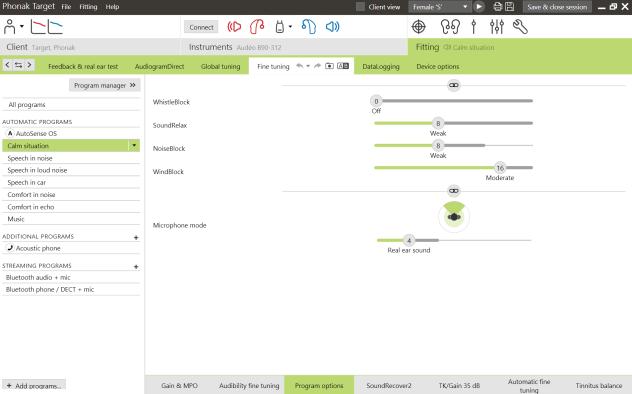Toggle the Client view checkbox
632x394 pixels.
coord(360,6)
